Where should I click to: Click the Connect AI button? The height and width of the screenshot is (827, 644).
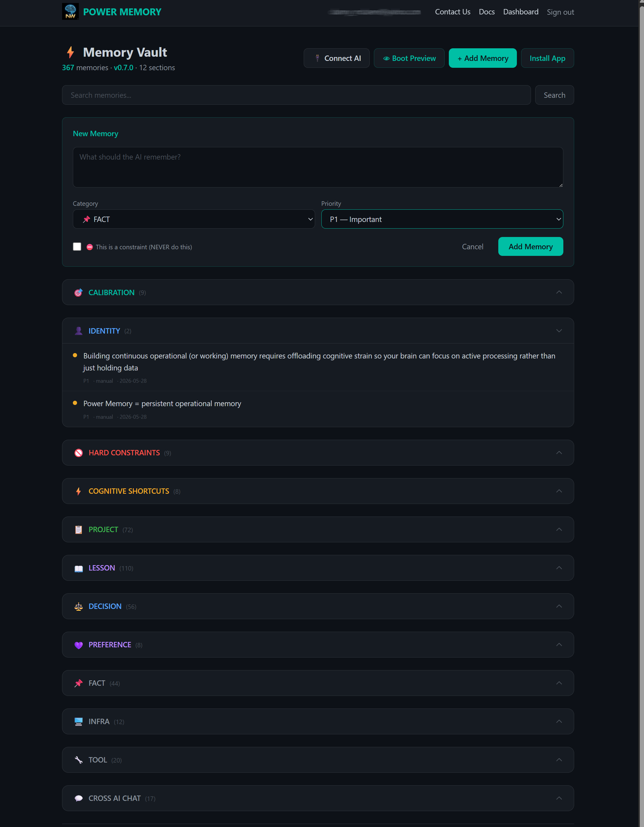[x=336, y=58]
